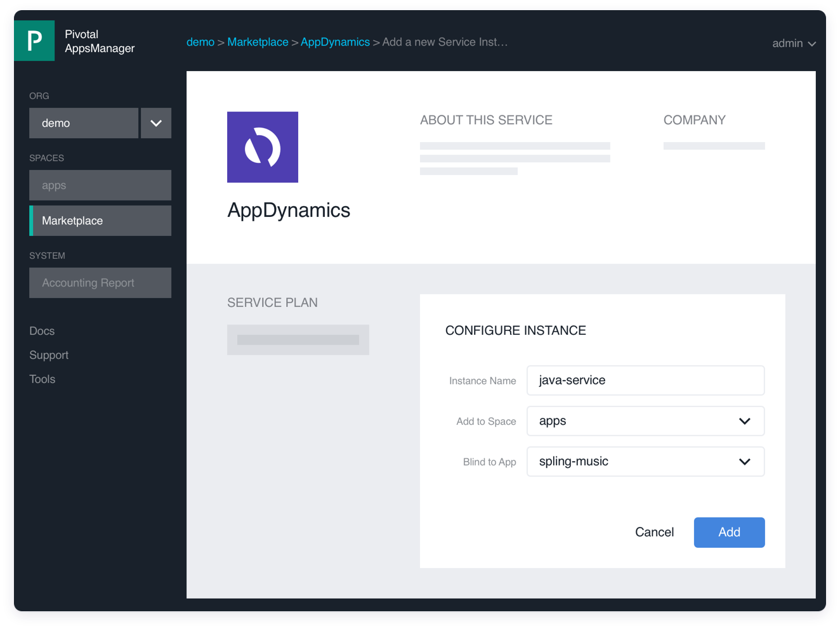Click the AppDynamics service logo
840x629 pixels.
tap(263, 147)
